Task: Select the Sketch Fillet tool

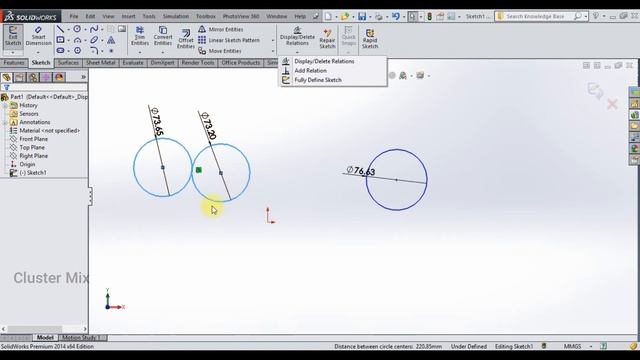Action: (94, 51)
